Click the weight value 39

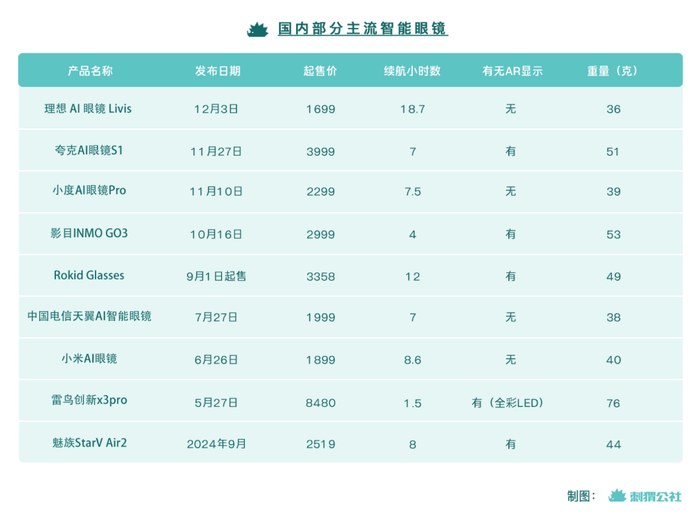pyautogui.click(x=613, y=192)
